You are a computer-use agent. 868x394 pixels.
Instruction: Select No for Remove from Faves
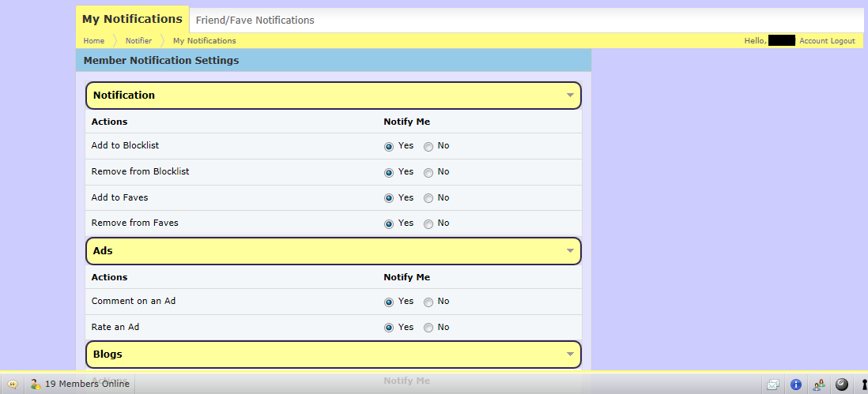[428, 223]
